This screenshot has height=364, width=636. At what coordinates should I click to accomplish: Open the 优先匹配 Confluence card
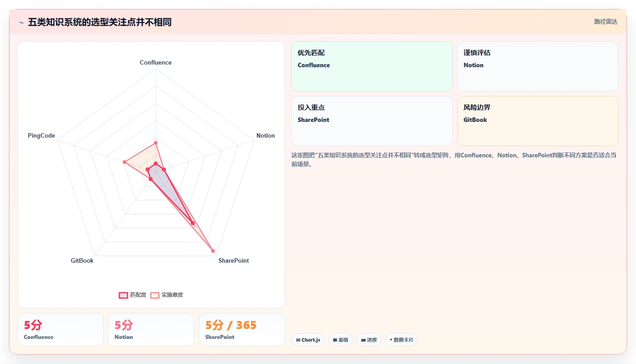372,66
